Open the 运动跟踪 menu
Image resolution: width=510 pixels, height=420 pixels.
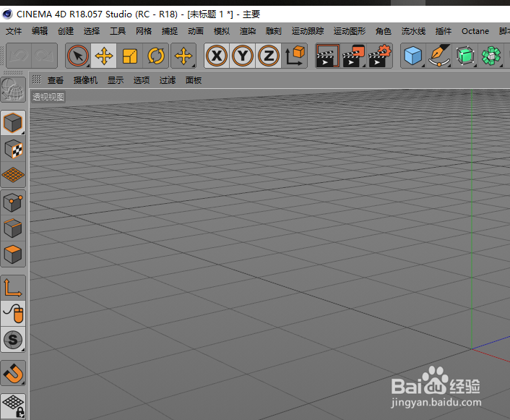(x=308, y=31)
